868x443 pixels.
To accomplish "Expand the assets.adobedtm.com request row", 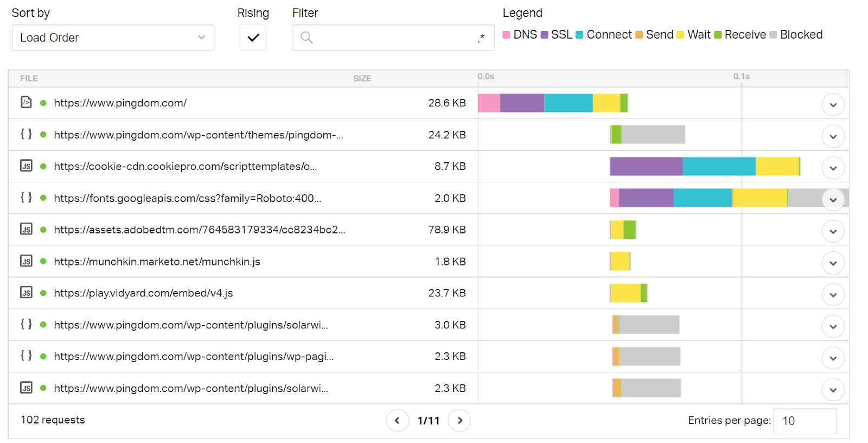I will pyautogui.click(x=833, y=231).
